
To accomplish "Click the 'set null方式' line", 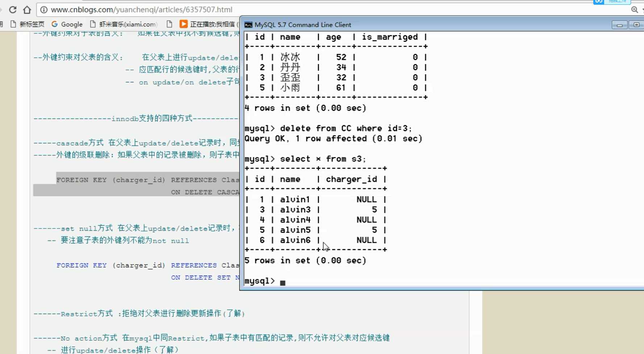I will point(136,229).
